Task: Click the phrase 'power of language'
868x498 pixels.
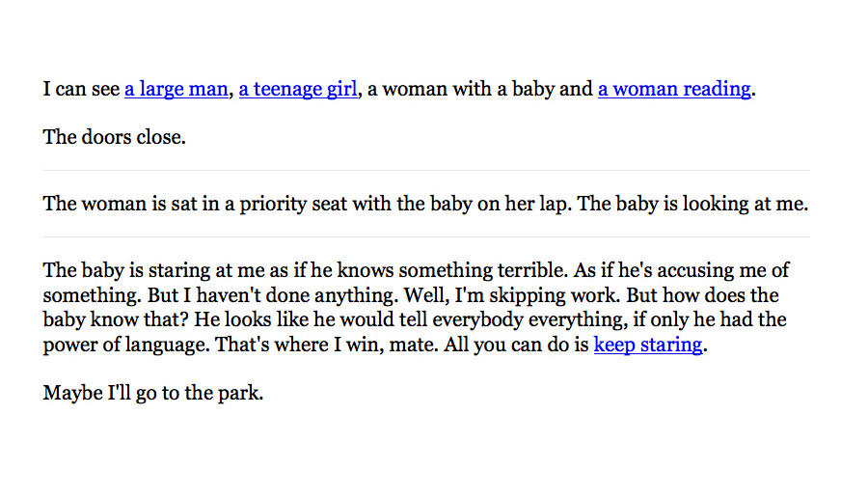Action: pos(125,345)
